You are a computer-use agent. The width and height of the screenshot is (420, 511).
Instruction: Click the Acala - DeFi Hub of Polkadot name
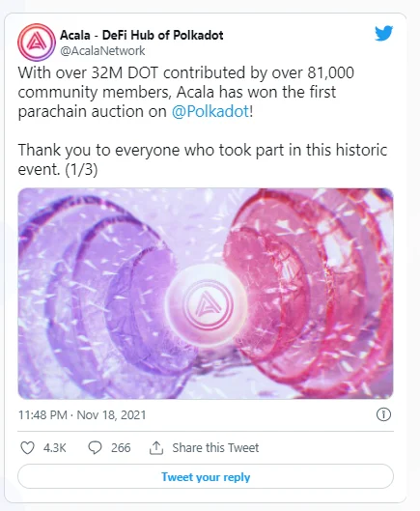pyautogui.click(x=142, y=35)
